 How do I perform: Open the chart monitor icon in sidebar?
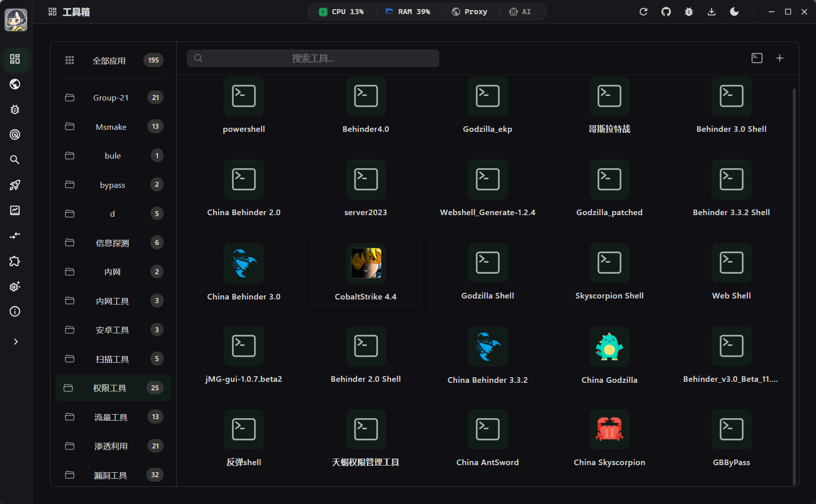click(x=15, y=211)
